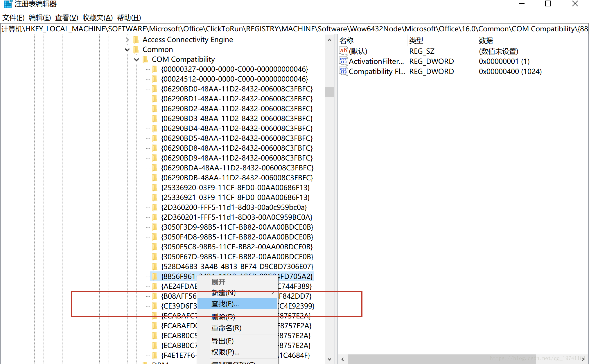The image size is (589, 364).
Task: Select the Common folder icon
Action: pyautogui.click(x=136, y=49)
